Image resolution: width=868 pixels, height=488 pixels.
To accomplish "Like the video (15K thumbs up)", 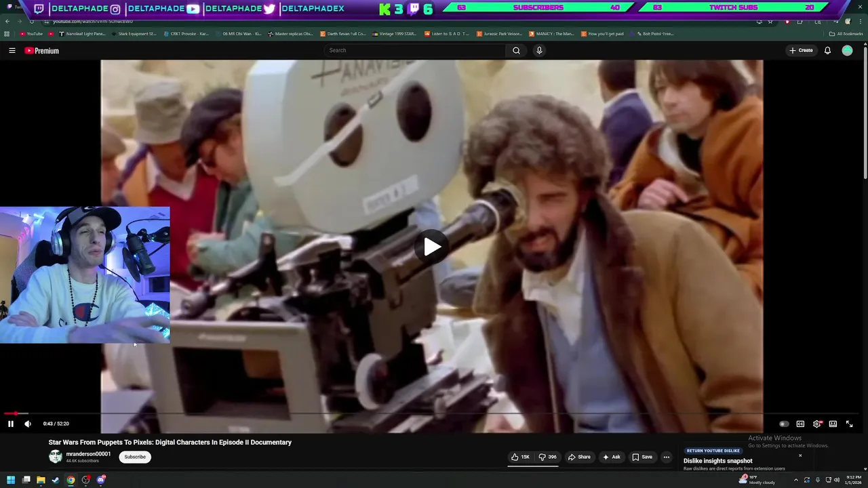I will pyautogui.click(x=521, y=457).
